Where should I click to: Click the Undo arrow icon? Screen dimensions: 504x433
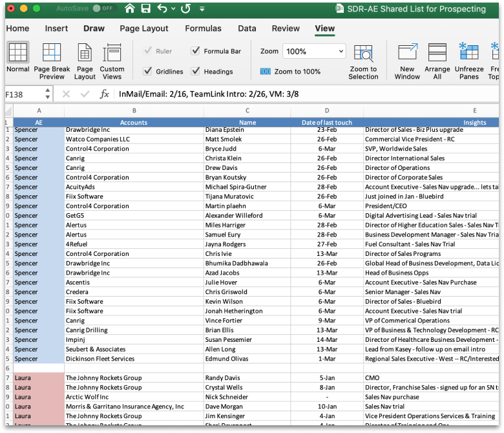162,8
